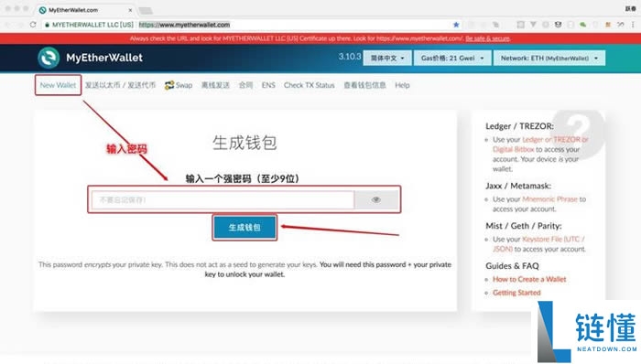Open the 'Getting Started' guide link
Screen dimensions: 641x364
tap(516, 293)
